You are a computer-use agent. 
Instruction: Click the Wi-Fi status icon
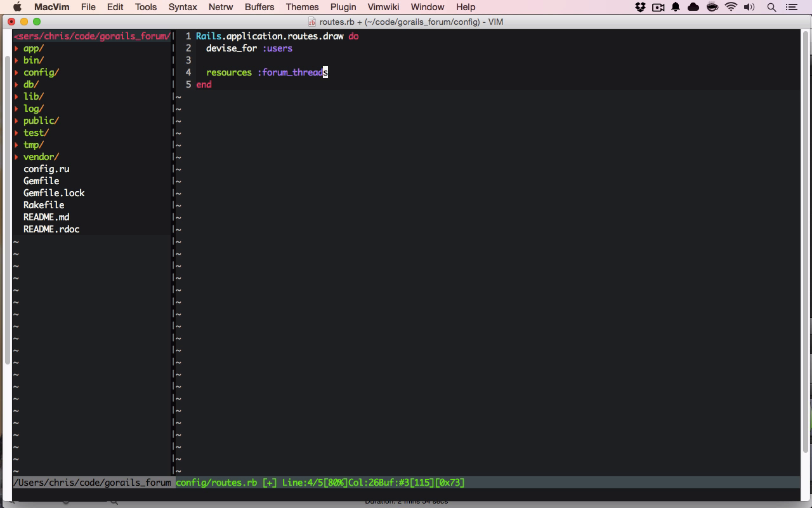[x=731, y=7]
